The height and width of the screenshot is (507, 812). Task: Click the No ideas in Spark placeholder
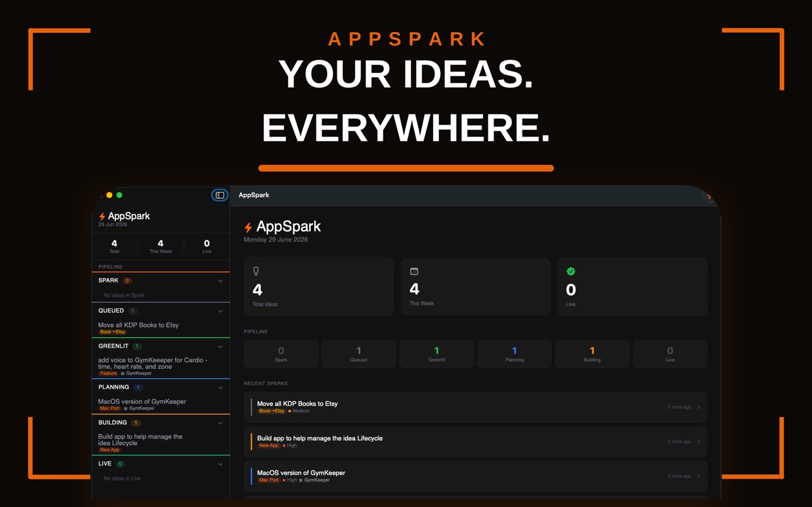[124, 295]
